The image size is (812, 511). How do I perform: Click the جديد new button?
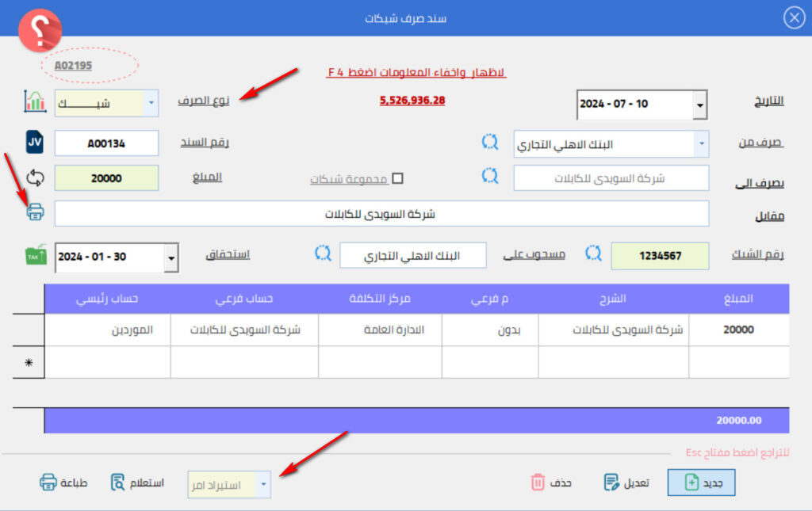pyautogui.click(x=701, y=482)
